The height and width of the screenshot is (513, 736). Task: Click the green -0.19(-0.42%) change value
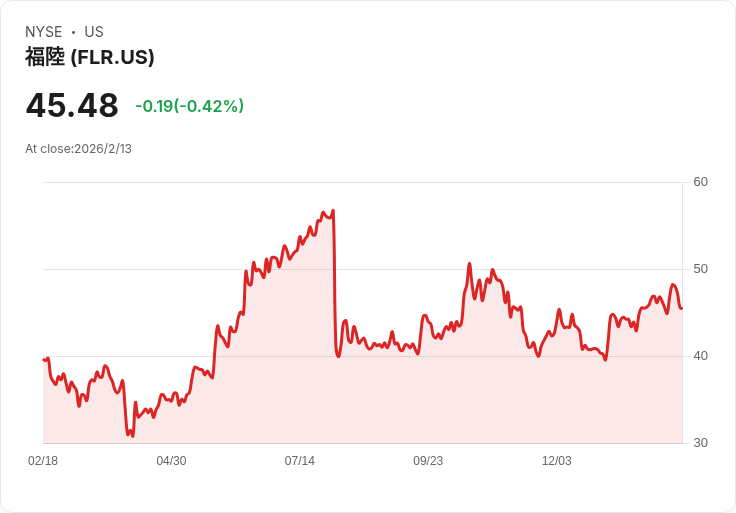(190, 106)
